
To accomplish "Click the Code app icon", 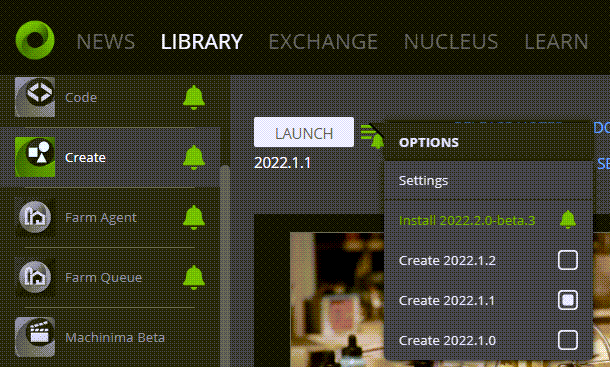I will [35, 97].
